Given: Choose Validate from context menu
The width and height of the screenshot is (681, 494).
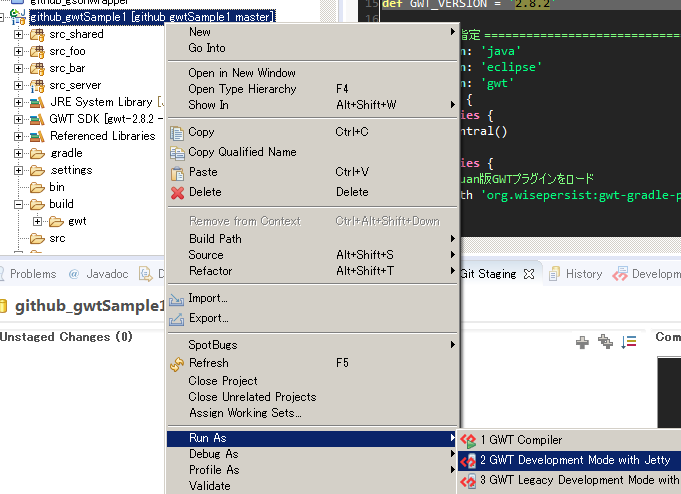Looking at the screenshot, I should pyautogui.click(x=312, y=486).
